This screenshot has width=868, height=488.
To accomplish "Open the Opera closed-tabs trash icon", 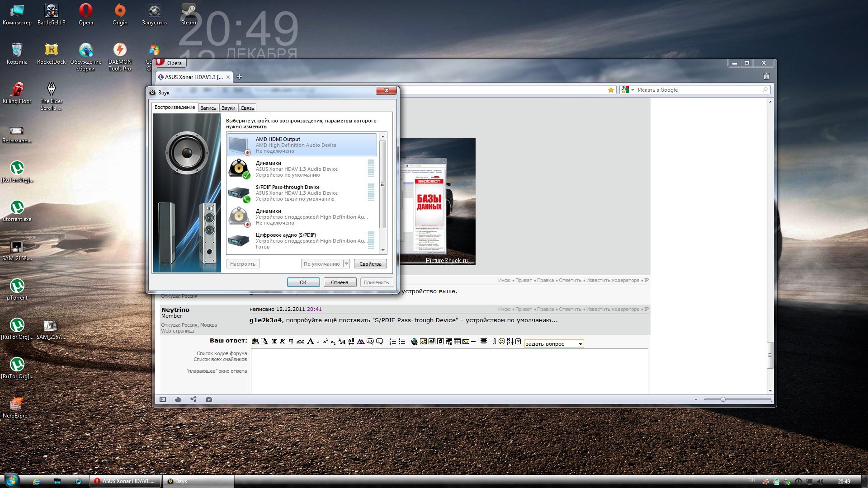I will 766,76.
